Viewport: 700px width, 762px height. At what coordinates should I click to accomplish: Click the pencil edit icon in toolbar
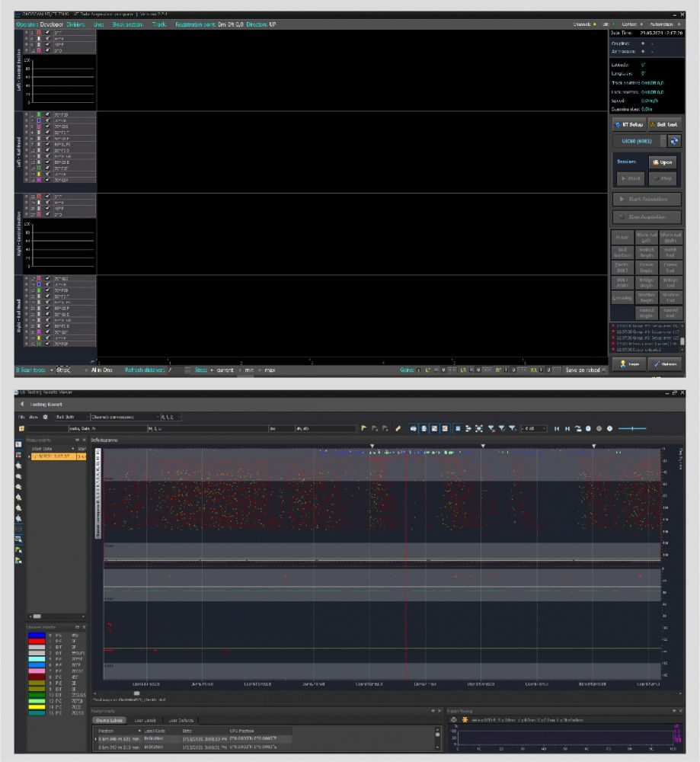398,429
